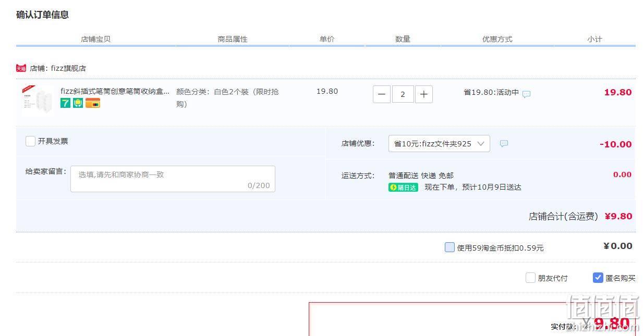Viewport: 644px width, 336px height.
Task: Click the product thumbnail image
Action: click(x=37, y=98)
